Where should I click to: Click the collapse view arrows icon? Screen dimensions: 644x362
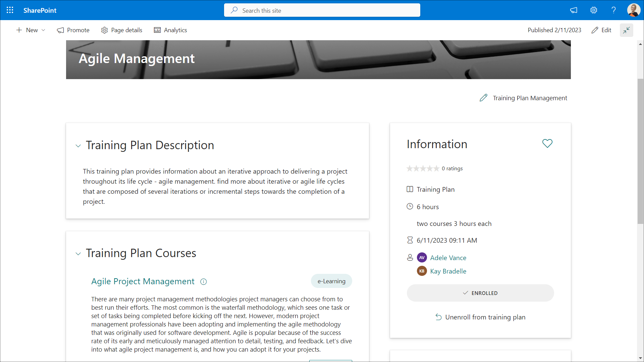coord(626,30)
